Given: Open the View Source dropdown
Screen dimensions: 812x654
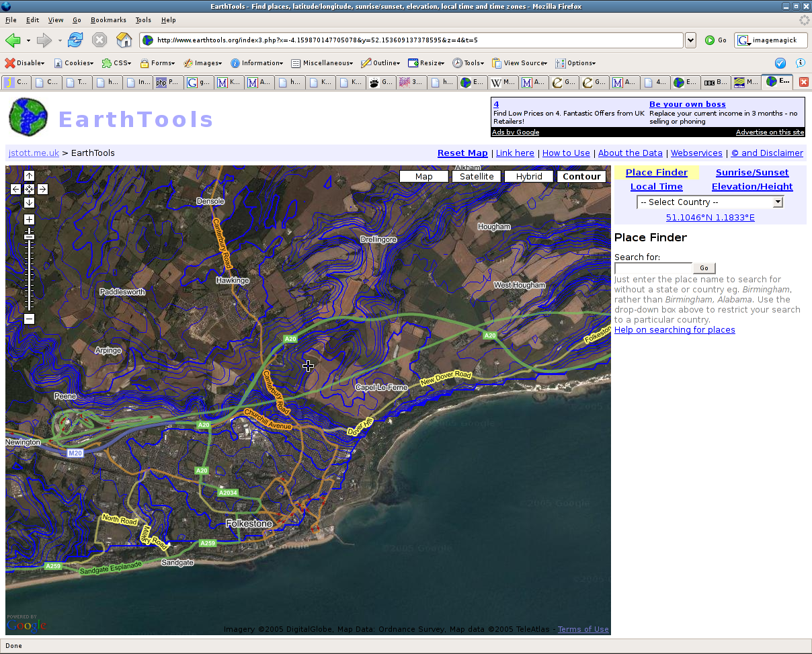Looking at the screenshot, I should [x=520, y=63].
